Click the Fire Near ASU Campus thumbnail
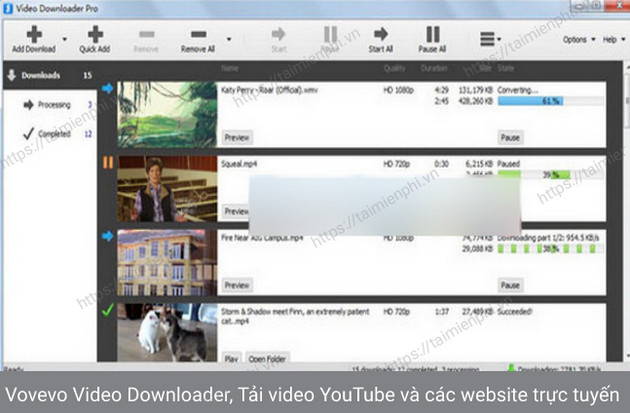 pos(167,263)
